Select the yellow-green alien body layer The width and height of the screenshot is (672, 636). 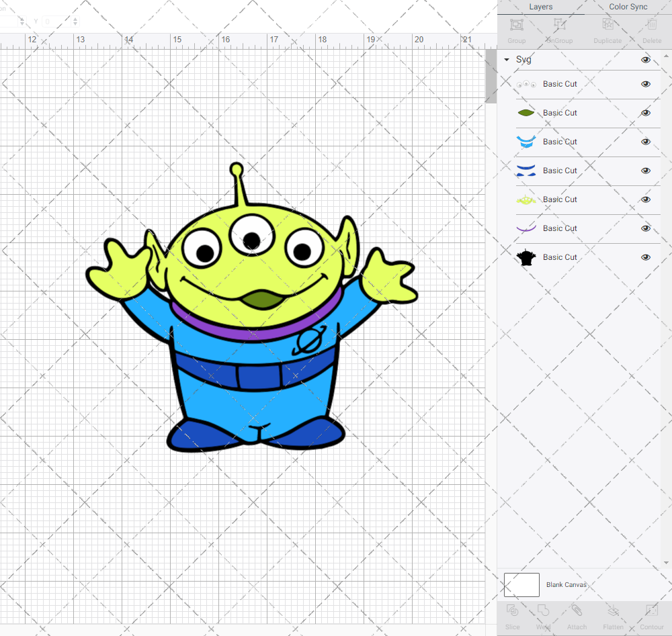(x=559, y=199)
